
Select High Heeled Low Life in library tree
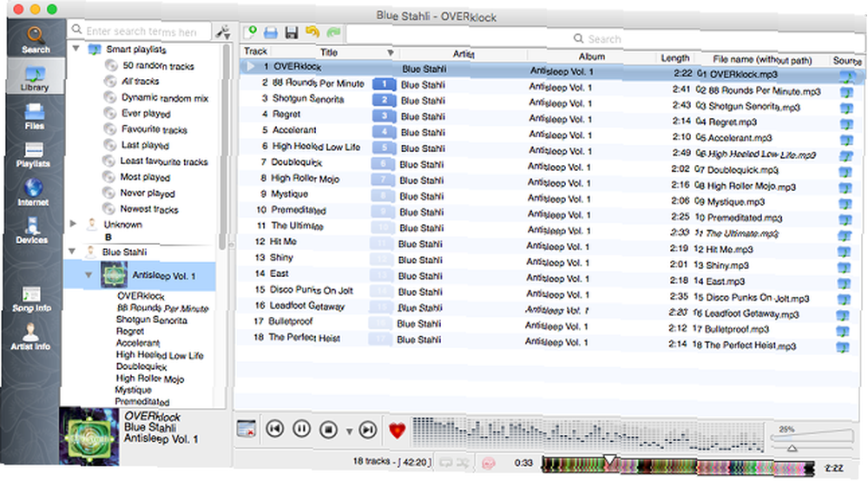tap(160, 355)
